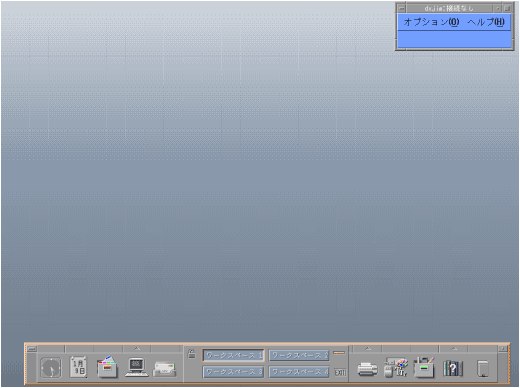This screenshot has height=388, width=520.
Task: Open the Application Manager toolbox icon
Action: click(x=424, y=367)
